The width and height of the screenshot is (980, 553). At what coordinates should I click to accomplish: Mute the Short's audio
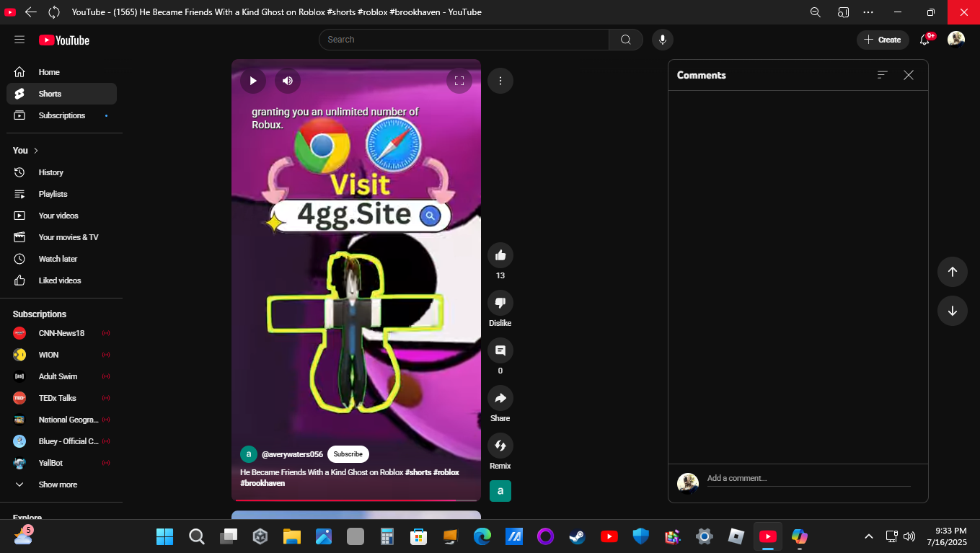point(288,81)
